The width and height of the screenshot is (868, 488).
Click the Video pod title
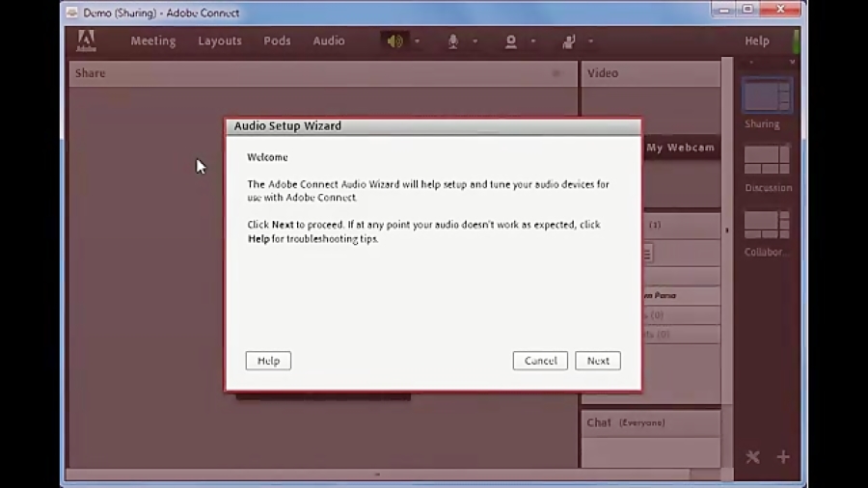coord(603,73)
